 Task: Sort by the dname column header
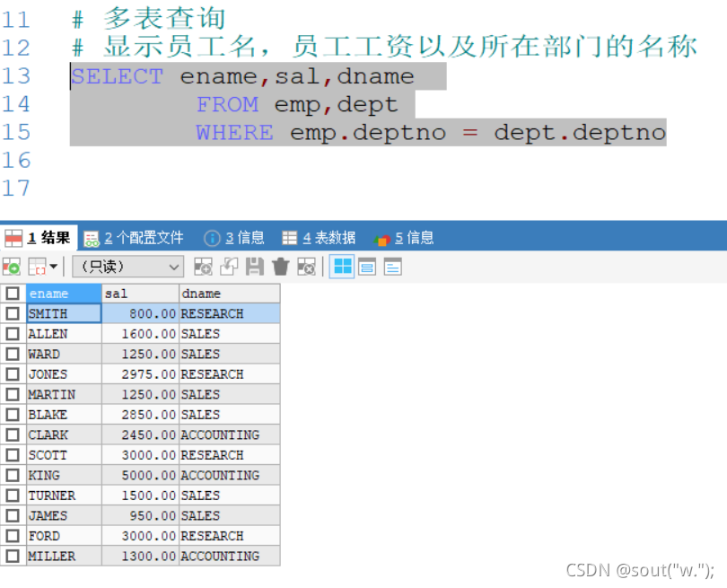[x=230, y=293]
